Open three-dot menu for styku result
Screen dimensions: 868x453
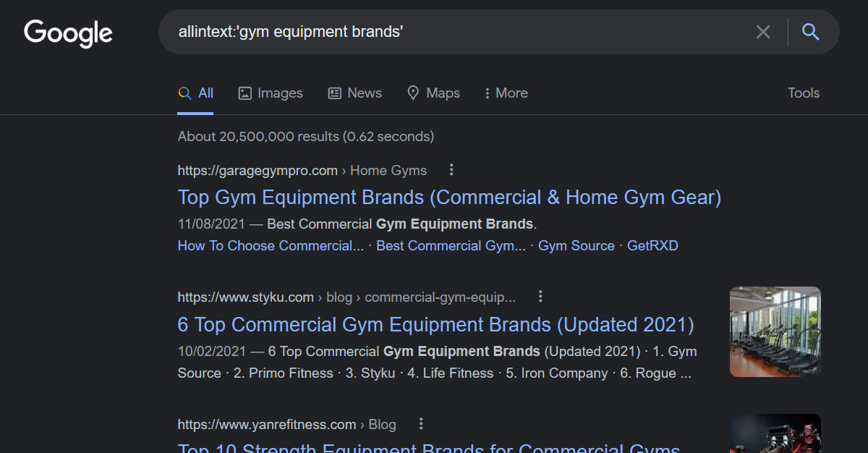(540, 297)
